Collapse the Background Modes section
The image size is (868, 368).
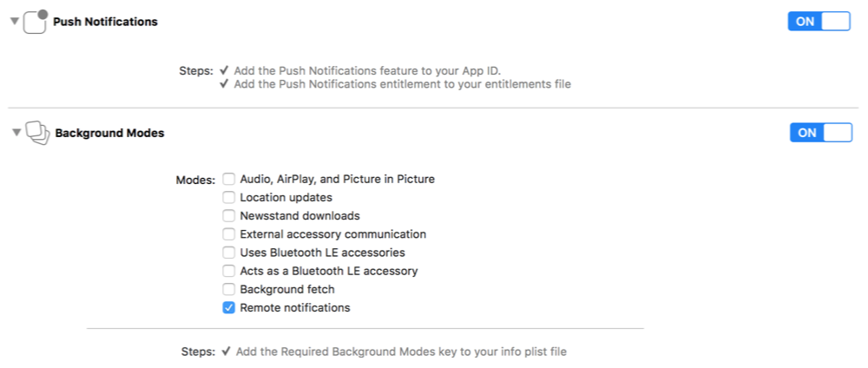[16, 133]
